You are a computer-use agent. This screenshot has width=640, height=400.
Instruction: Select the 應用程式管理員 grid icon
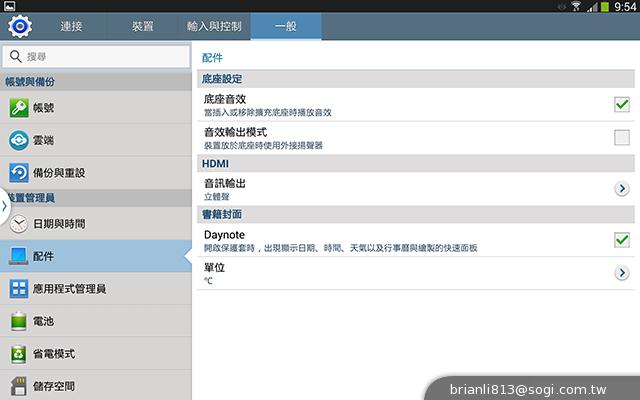point(19,289)
